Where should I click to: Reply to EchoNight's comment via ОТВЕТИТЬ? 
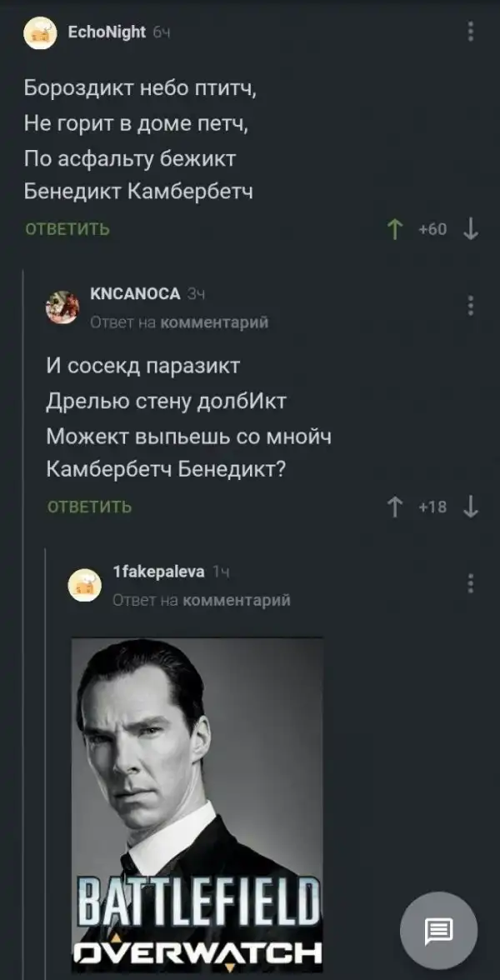tap(67, 229)
